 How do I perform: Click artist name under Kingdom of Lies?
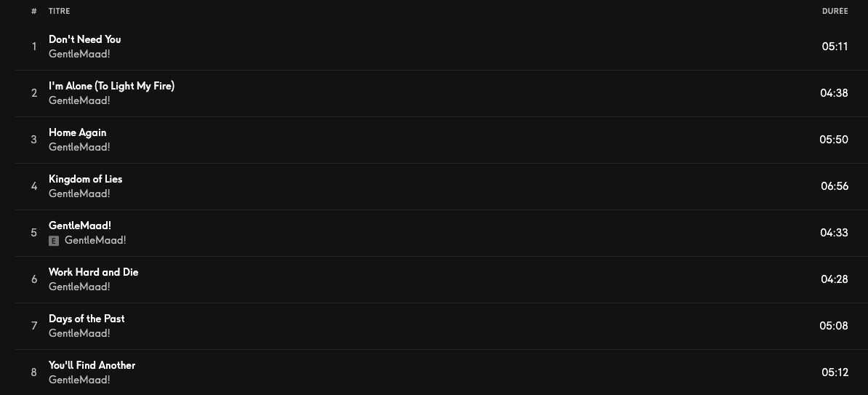click(79, 193)
